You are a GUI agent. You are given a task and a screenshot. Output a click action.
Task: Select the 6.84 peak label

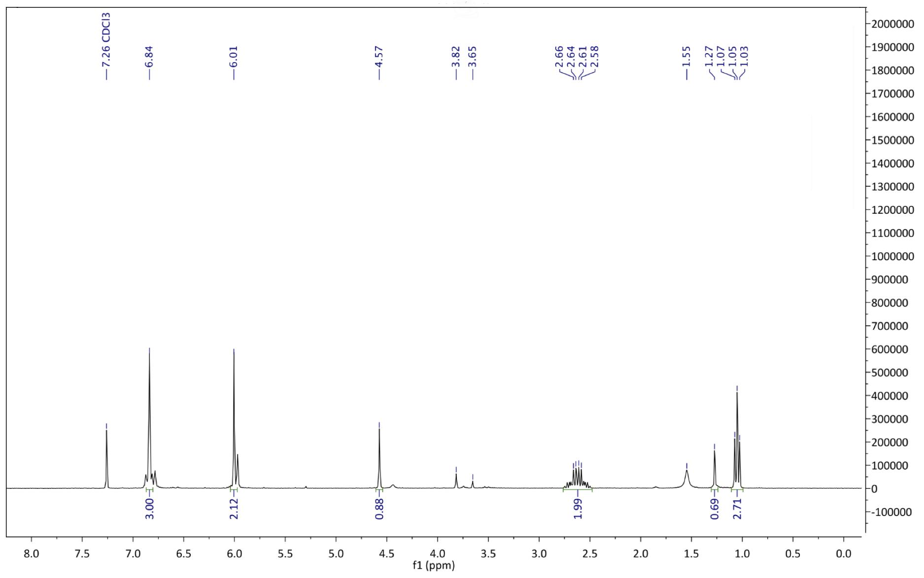(149, 57)
